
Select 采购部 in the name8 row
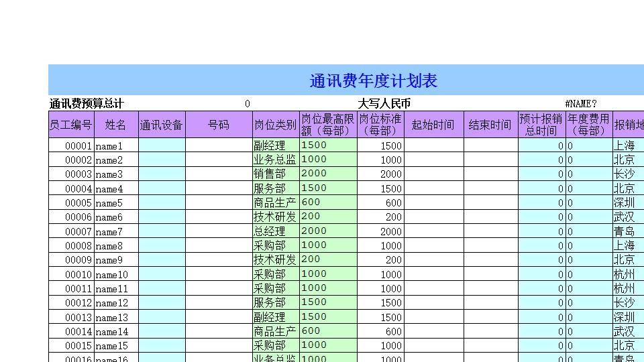click(x=276, y=245)
